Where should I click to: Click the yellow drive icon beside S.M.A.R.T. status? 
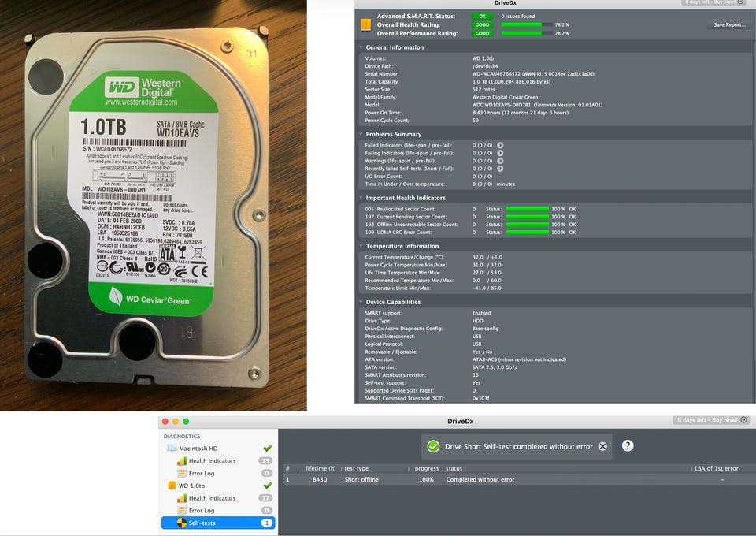click(366, 24)
